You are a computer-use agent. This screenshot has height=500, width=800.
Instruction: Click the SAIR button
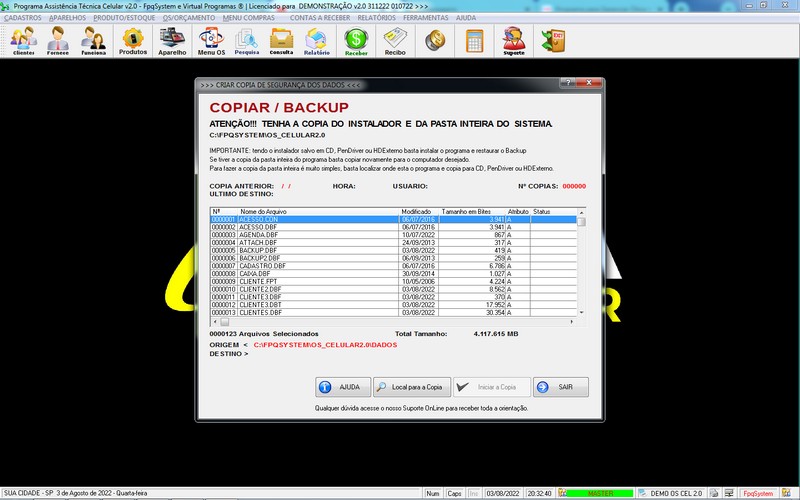561,387
